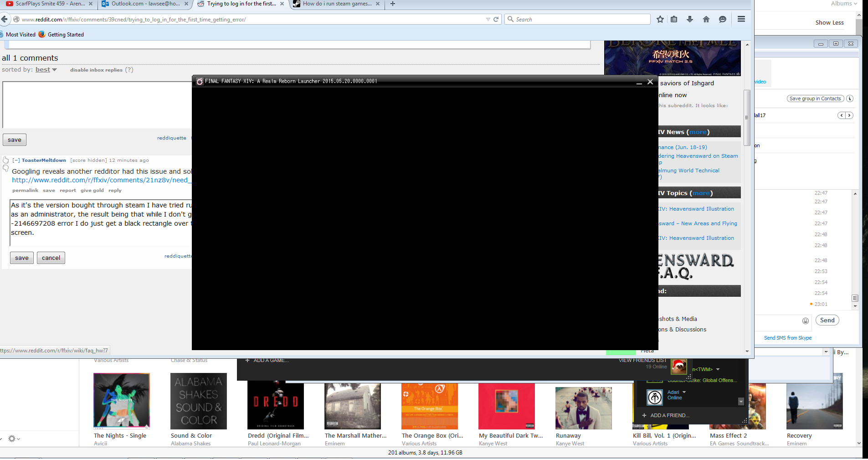Open the Firefox downloads arrow
868x460 pixels.
click(x=690, y=19)
